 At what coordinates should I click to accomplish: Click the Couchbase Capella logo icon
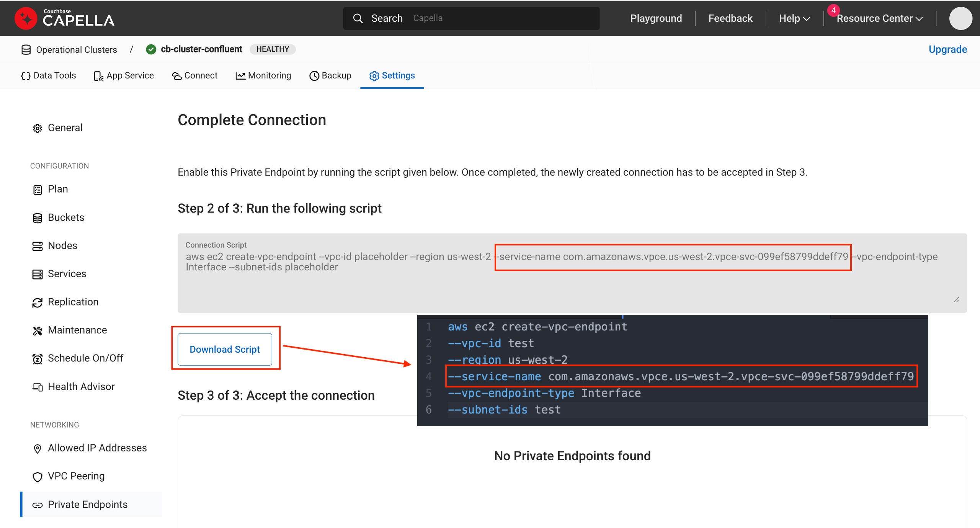click(26, 18)
